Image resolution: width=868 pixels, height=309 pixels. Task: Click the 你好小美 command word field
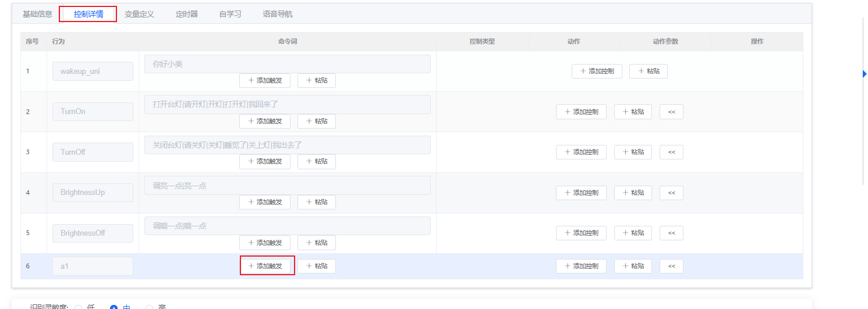pos(287,64)
